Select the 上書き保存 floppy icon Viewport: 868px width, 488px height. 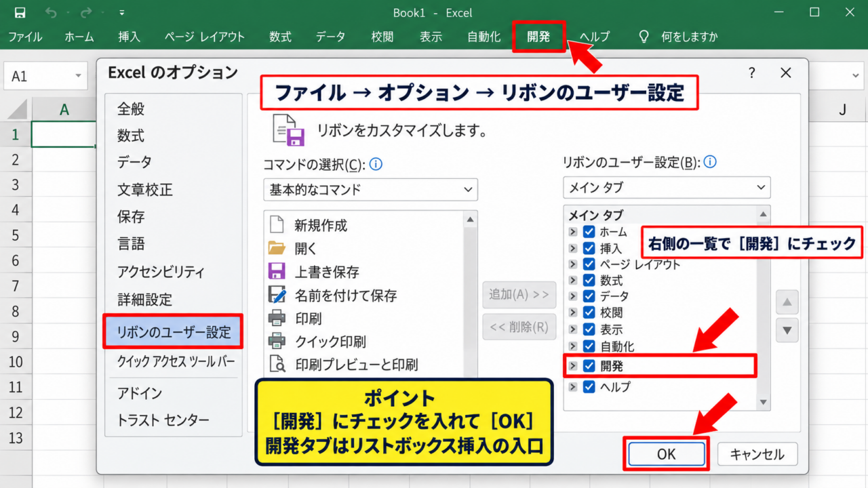(x=276, y=271)
